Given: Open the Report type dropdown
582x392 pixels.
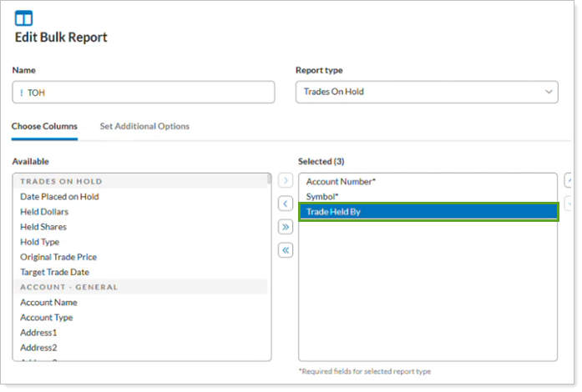Looking at the screenshot, I should click(426, 92).
